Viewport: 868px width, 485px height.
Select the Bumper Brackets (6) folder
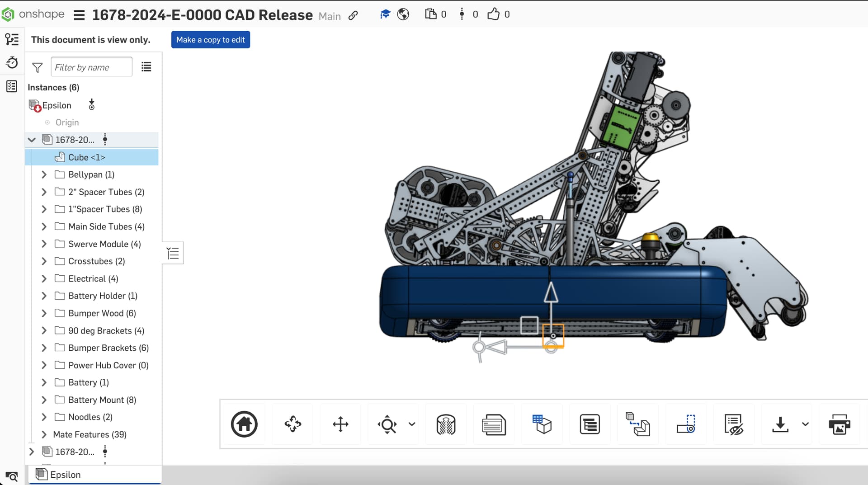pyautogui.click(x=108, y=348)
